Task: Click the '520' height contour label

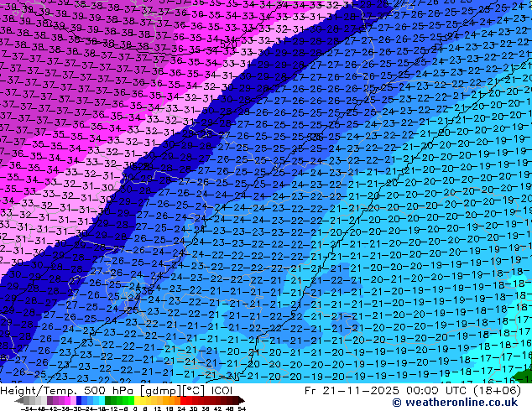Action: (x=228, y=44)
